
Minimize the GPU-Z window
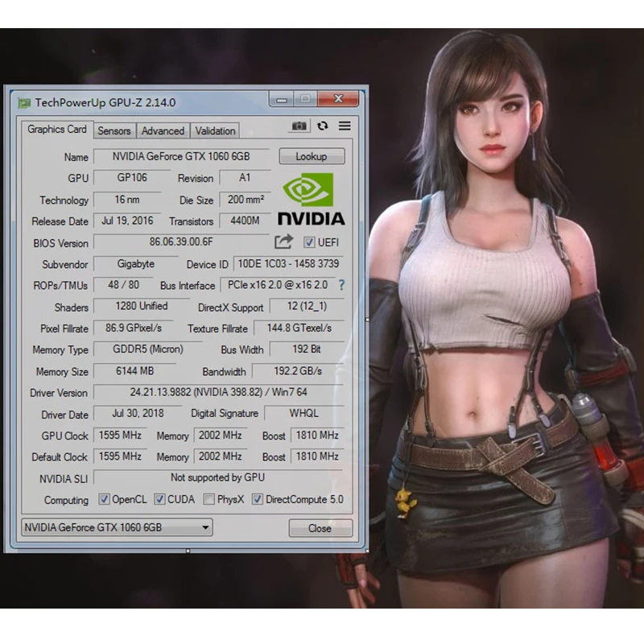[281, 99]
